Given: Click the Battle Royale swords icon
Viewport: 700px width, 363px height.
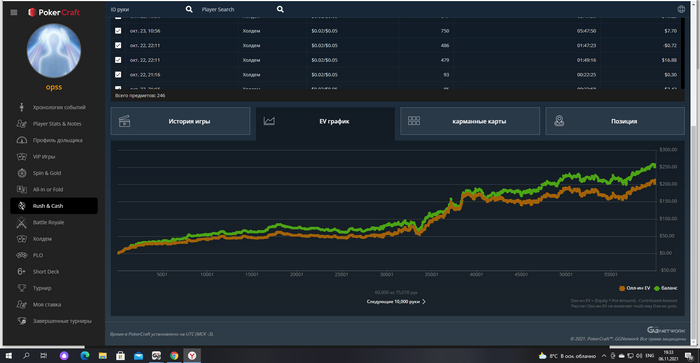Looking at the screenshot, I should (21, 222).
